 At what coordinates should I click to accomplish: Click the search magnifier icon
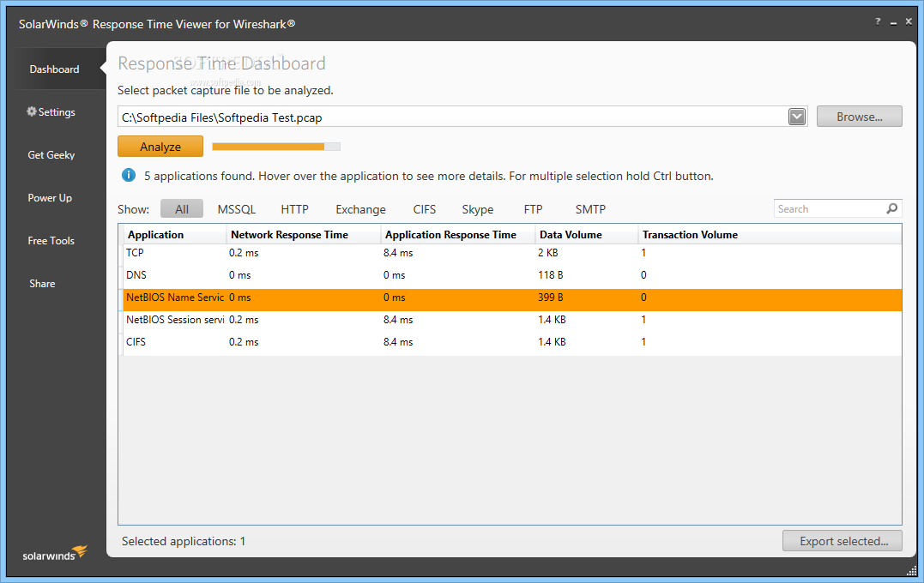pos(892,208)
